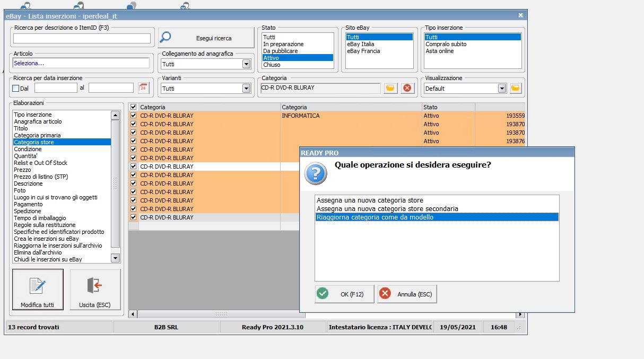Toggle the Dal date filter checkbox
Viewport: 644px width, 359px height.
click(x=16, y=88)
